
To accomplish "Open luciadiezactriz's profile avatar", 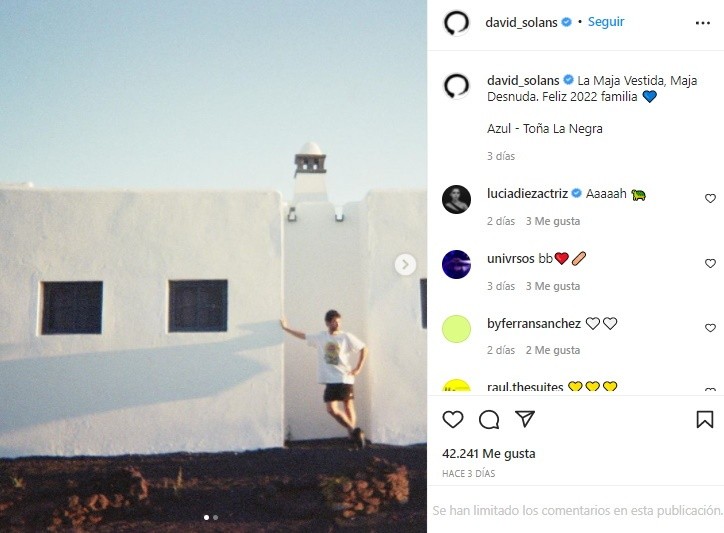I will point(456,200).
